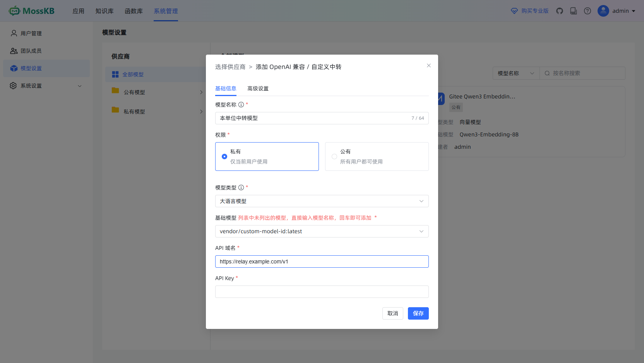This screenshot has width=644, height=363.
Task: Click the 模型名称 text input
Action: click(322, 118)
